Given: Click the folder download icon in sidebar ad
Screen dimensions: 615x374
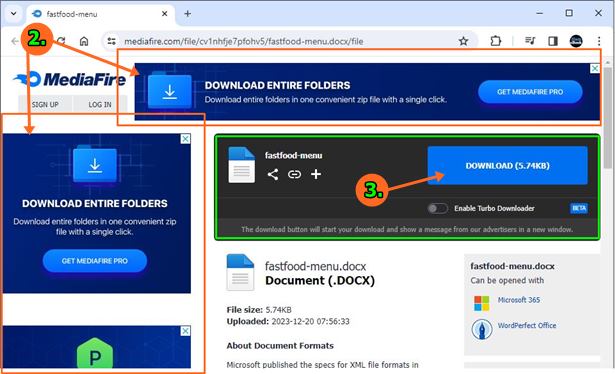Looking at the screenshot, I should click(x=95, y=165).
